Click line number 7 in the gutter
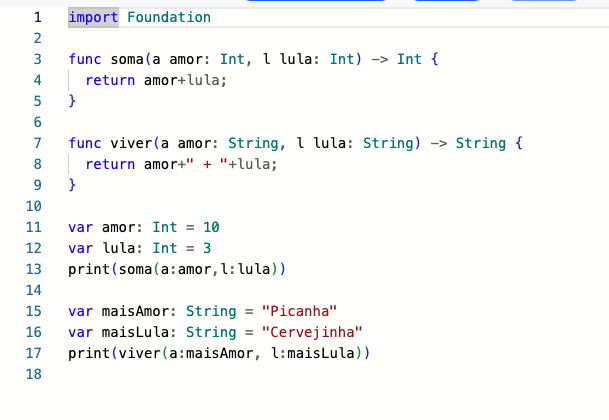 [x=37, y=143]
